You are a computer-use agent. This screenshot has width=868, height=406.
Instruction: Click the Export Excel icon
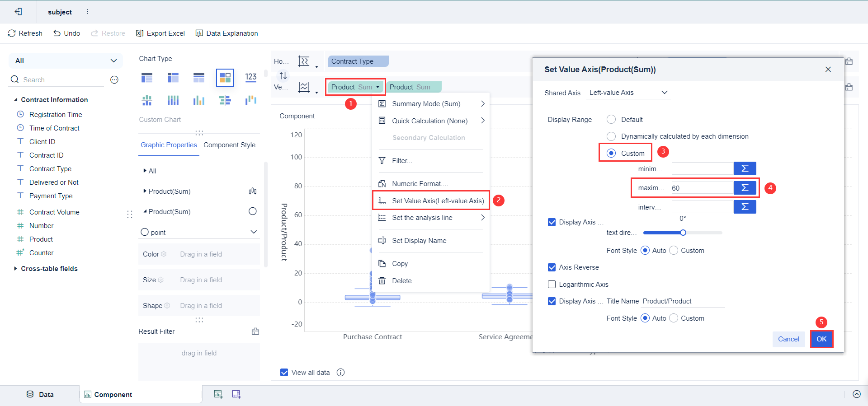[x=140, y=33]
